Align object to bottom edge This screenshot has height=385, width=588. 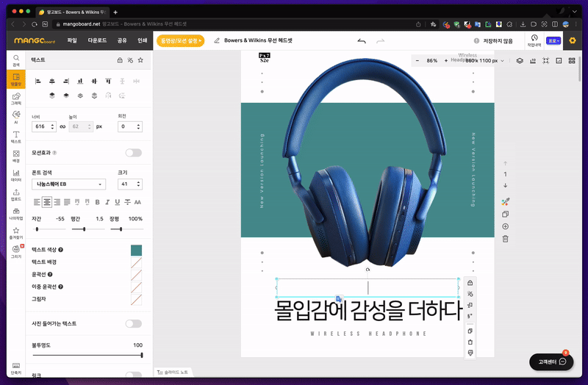click(80, 81)
